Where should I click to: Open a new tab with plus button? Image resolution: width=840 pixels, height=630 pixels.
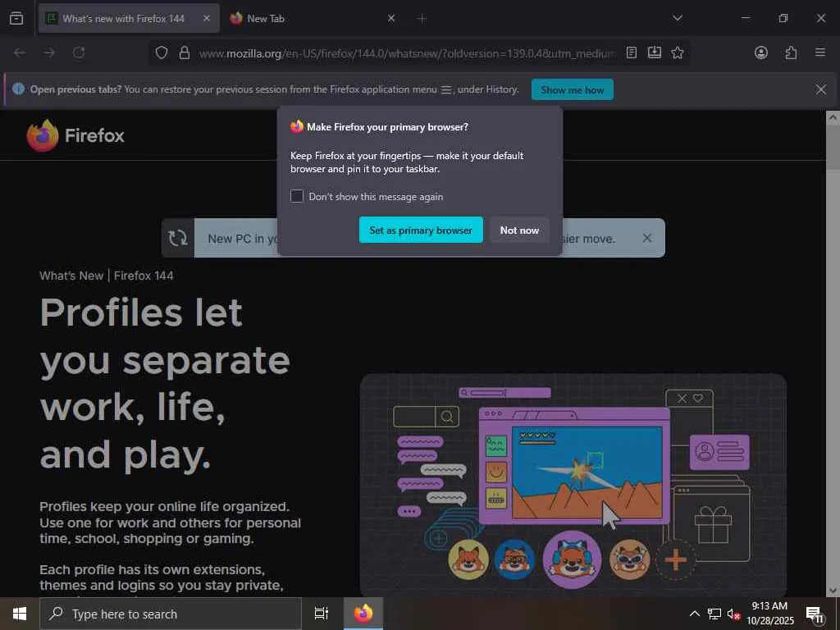[422, 19]
